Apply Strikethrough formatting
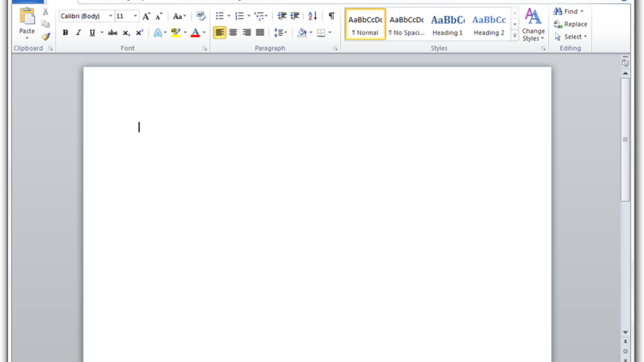 pyautogui.click(x=112, y=31)
